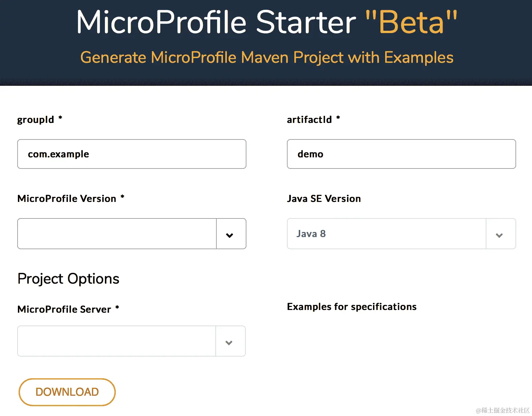Click the artifactId field containing demo
The width and height of the screenshot is (532, 416).
[401, 154]
